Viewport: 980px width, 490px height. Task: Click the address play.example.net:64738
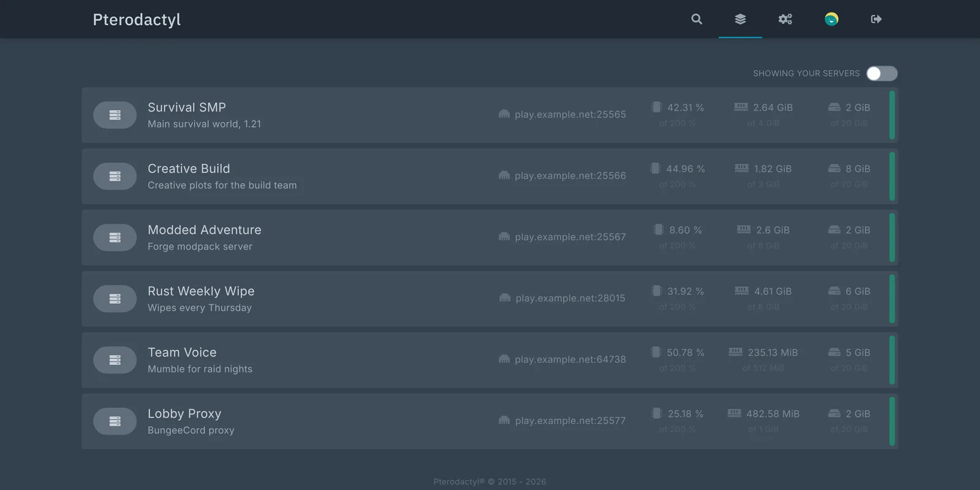pos(570,360)
